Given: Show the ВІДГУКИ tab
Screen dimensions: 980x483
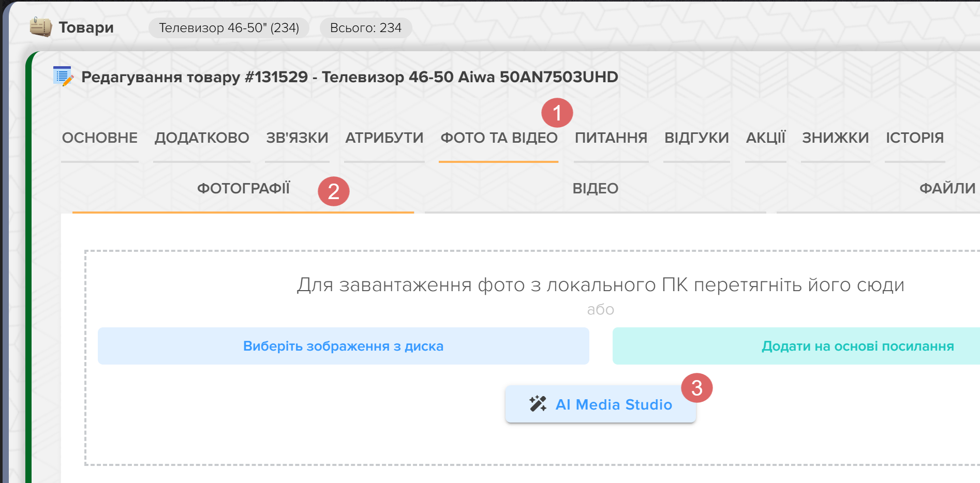Looking at the screenshot, I should tap(696, 138).
